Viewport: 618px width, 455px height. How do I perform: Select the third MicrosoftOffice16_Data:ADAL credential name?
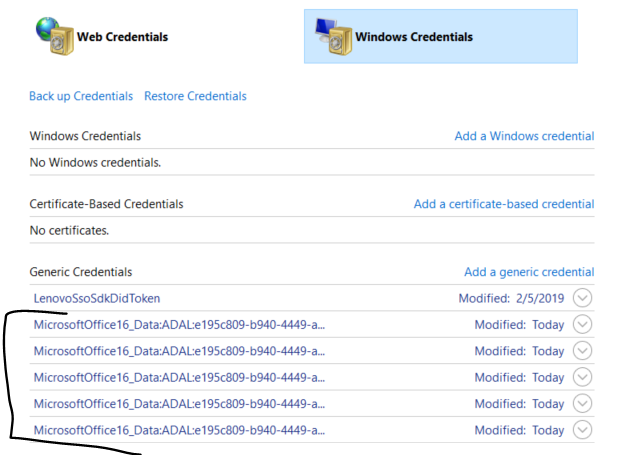click(x=179, y=378)
